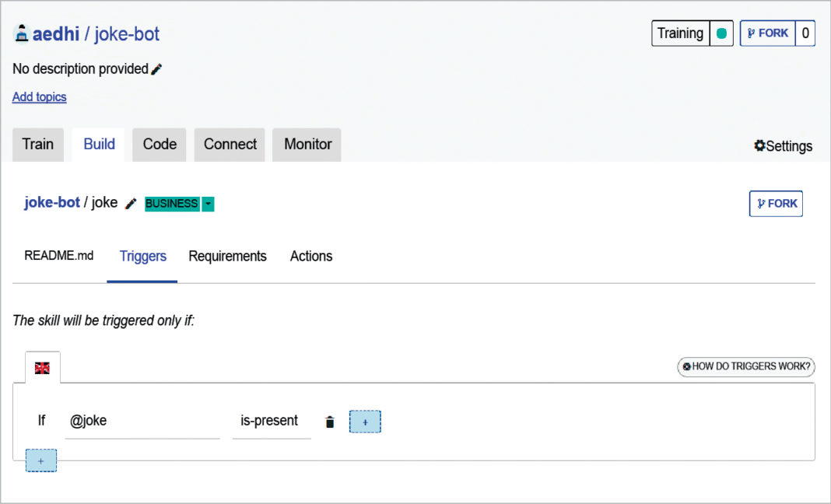The width and height of the screenshot is (831, 504).
Task: Click the Add topics link
Action: click(39, 96)
